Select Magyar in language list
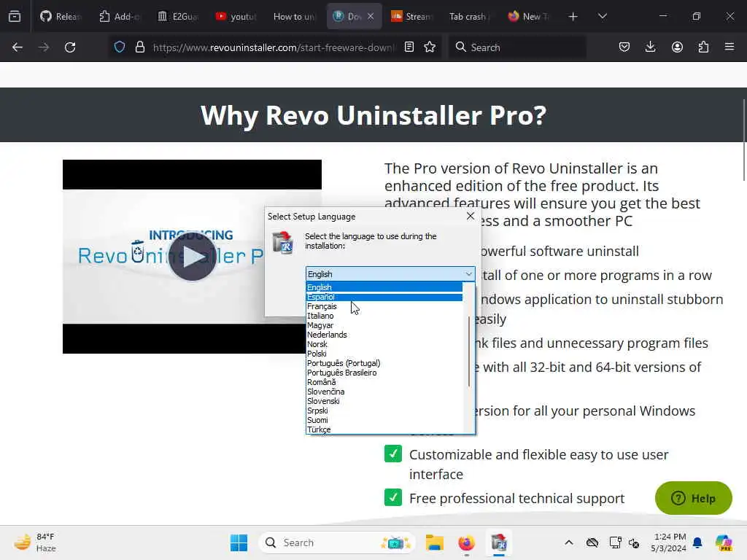Image resolution: width=747 pixels, height=560 pixels. pyautogui.click(x=384, y=325)
